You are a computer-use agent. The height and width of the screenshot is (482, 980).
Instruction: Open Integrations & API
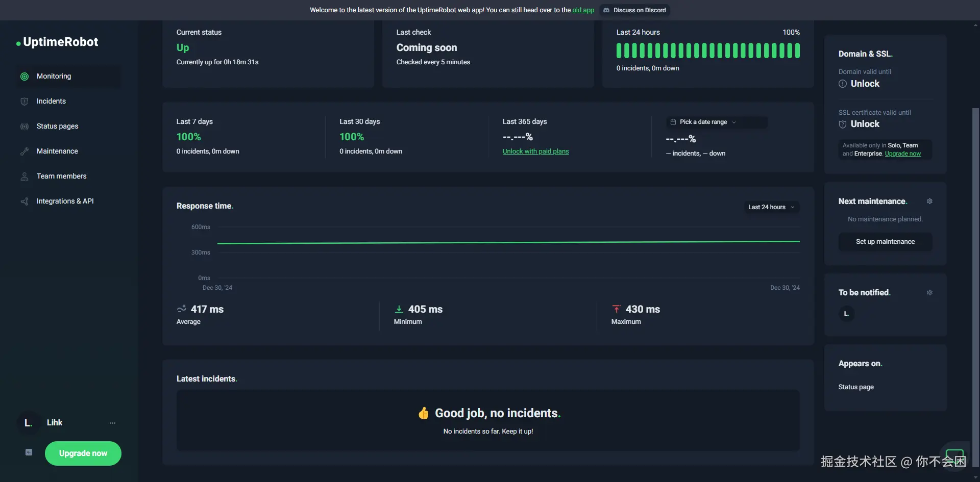click(x=69, y=201)
